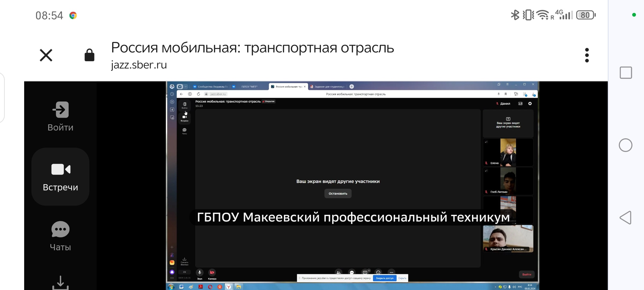Click the microphone icon in the address bar
644x290 pixels.
coord(499,94)
